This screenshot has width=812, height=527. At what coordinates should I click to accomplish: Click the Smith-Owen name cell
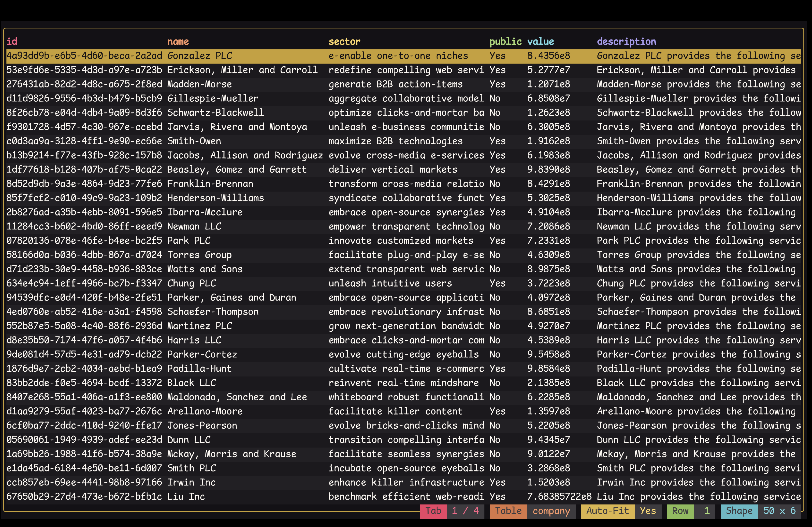(194, 141)
